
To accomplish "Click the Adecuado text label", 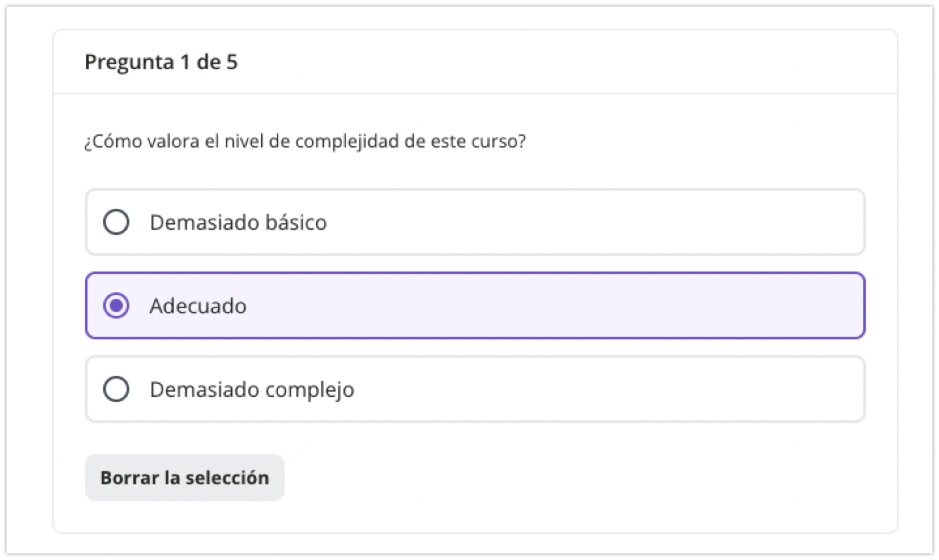I will 198,305.
